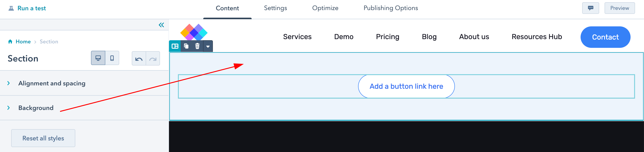Switch to mobile view toggle
644x152 pixels.
click(112, 58)
